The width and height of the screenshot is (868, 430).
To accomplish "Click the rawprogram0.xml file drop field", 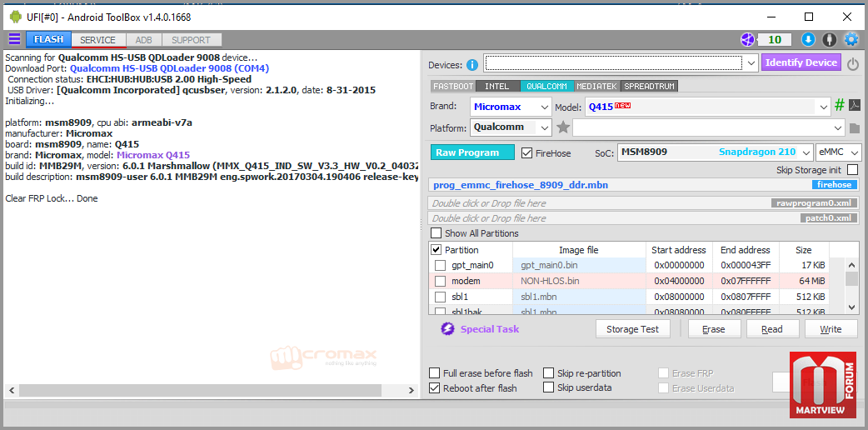I will pyautogui.click(x=645, y=203).
